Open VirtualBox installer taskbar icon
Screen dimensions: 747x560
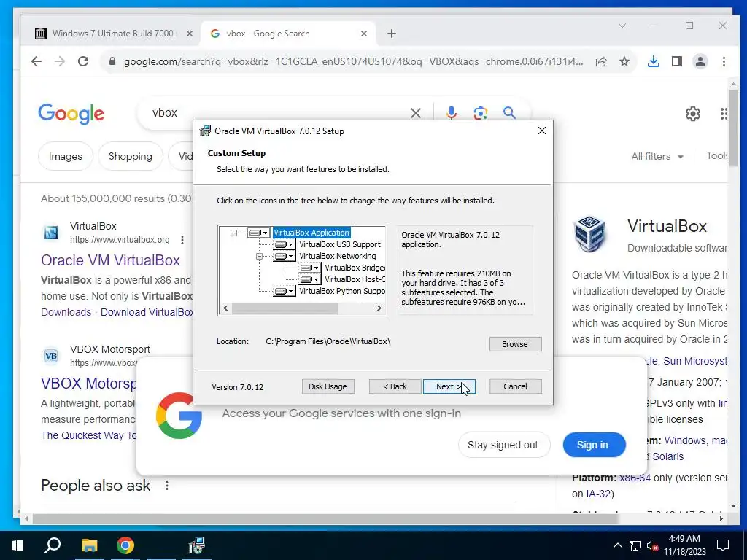[196, 545]
